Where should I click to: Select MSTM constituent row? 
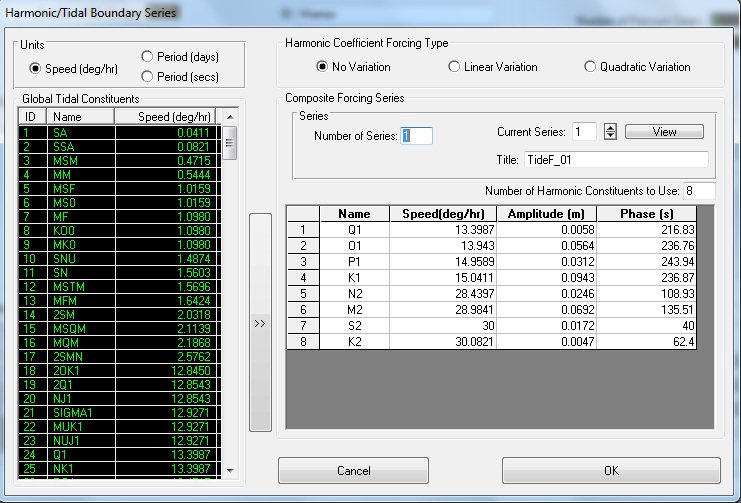click(119, 286)
